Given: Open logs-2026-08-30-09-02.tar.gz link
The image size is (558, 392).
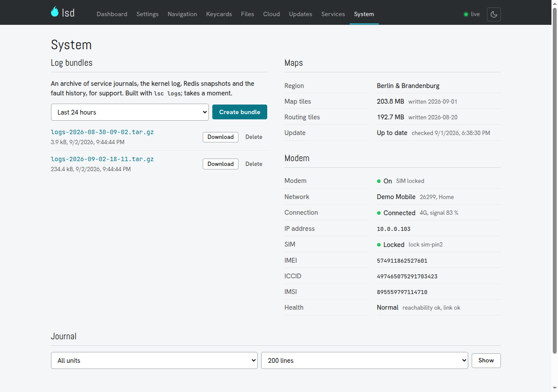Looking at the screenshot, I should click(102, 132).
